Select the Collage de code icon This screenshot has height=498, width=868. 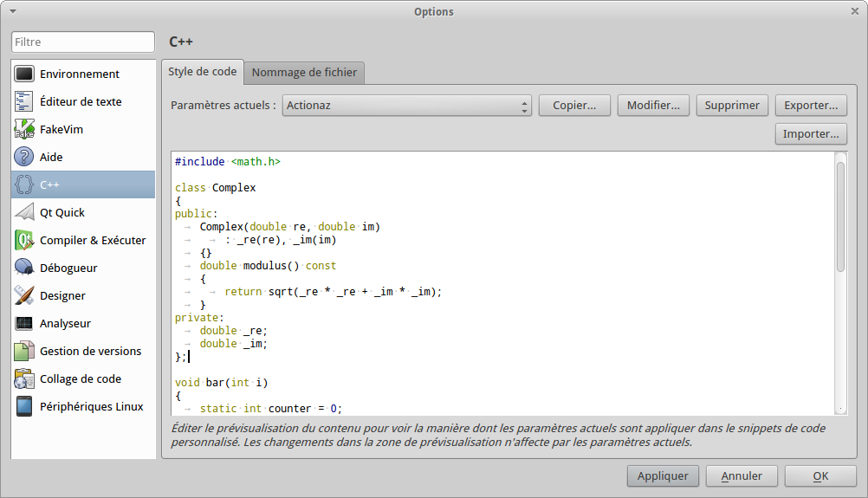click(x=24, y=379)
